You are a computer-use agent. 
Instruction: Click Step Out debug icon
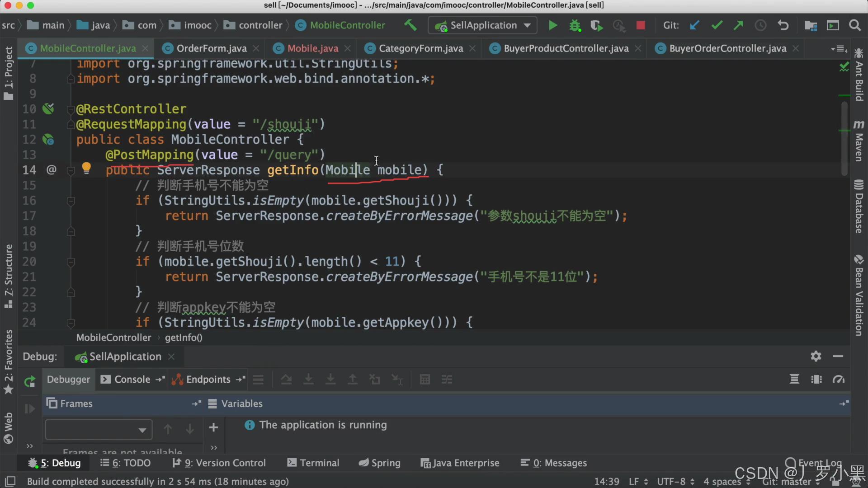(352, 380)
